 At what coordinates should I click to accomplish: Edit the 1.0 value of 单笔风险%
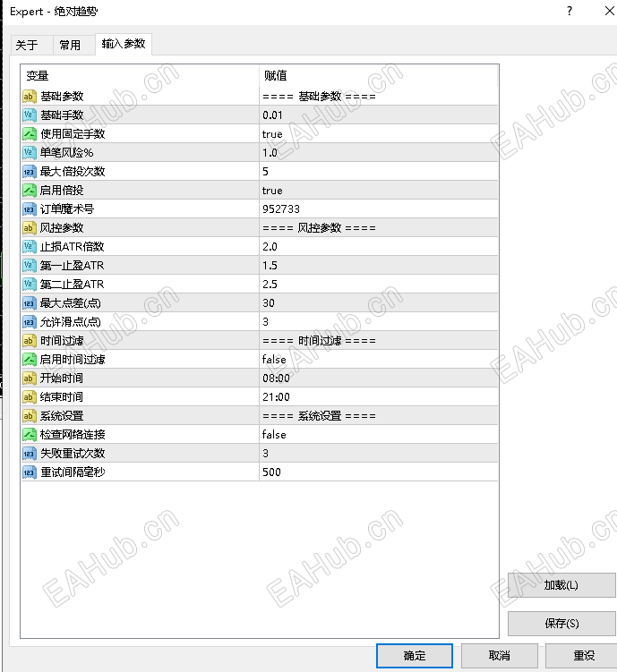click(379, 153)
